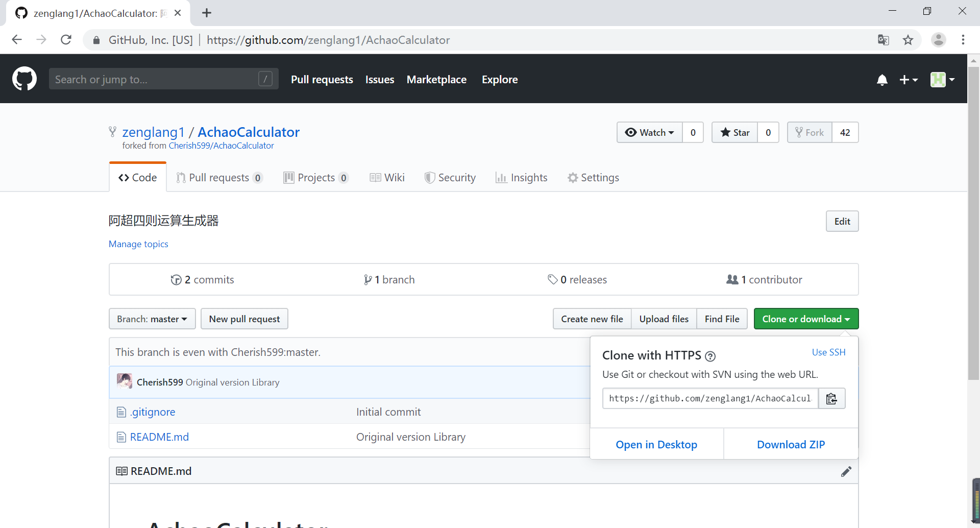
Task: Click the translate page icon in address bar
Action: click(883, 40)
